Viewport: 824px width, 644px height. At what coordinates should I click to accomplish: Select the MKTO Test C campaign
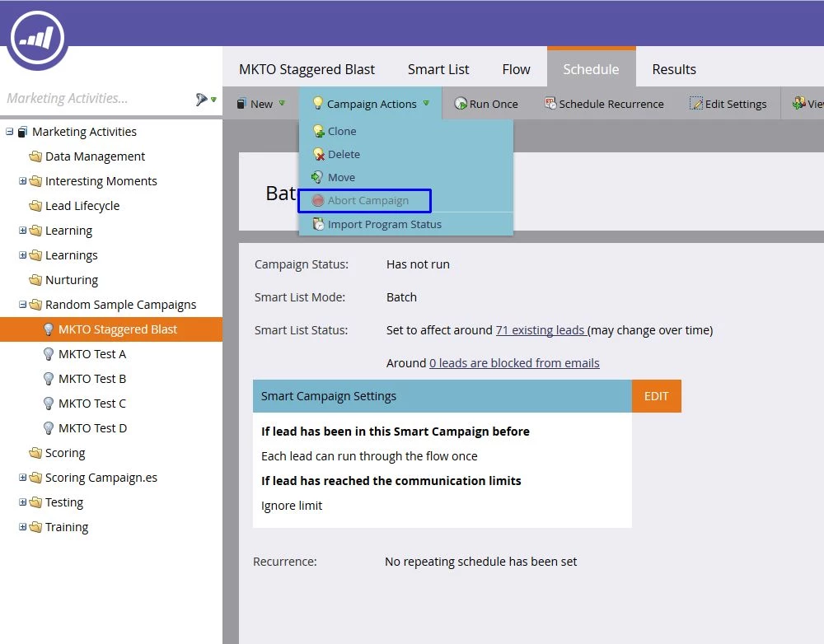click(x=92, y=404)
